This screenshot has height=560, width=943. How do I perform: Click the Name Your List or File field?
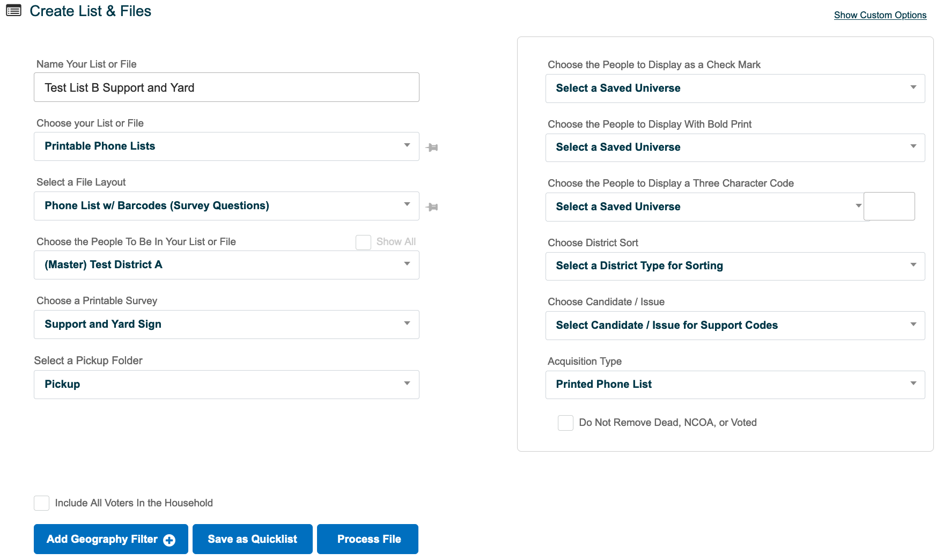click(x=226, y=87)
